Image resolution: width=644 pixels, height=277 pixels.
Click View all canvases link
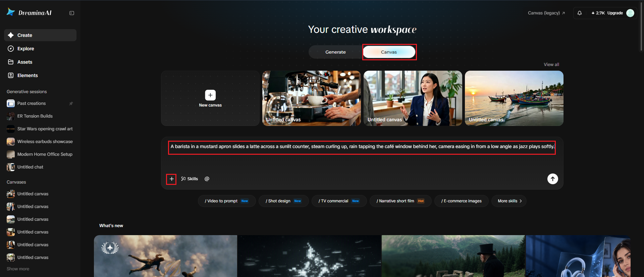(551, 64)
